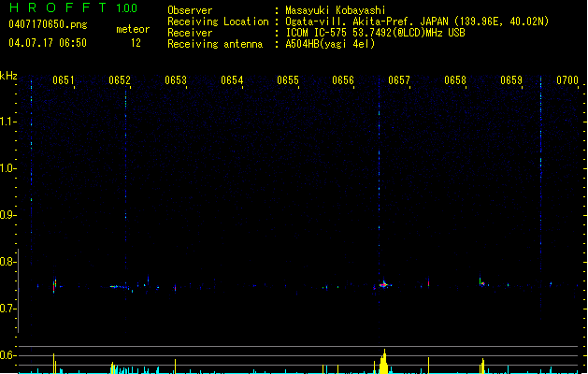Viewport: 588px width, 374px height.
Task: Click the date stamp 04.07.17 06:50
Action: click(x=48, y=43)
